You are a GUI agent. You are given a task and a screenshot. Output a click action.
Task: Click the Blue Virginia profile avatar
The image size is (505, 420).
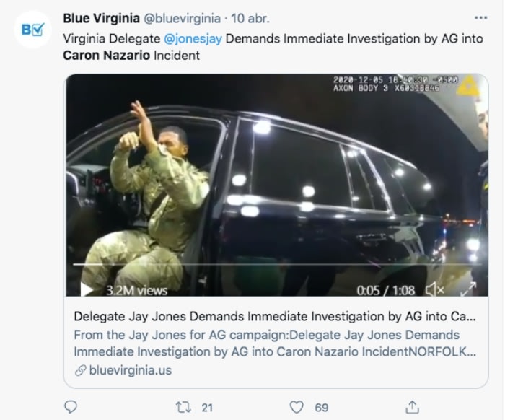(32, 30)
